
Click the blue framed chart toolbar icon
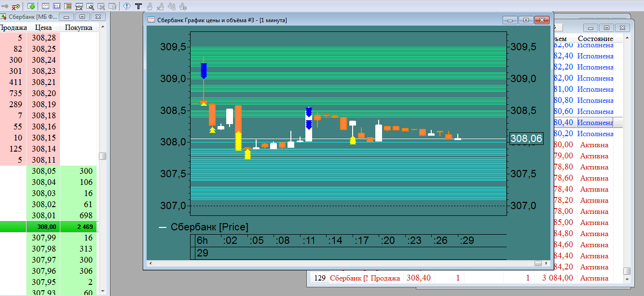[x=57, y=6]
